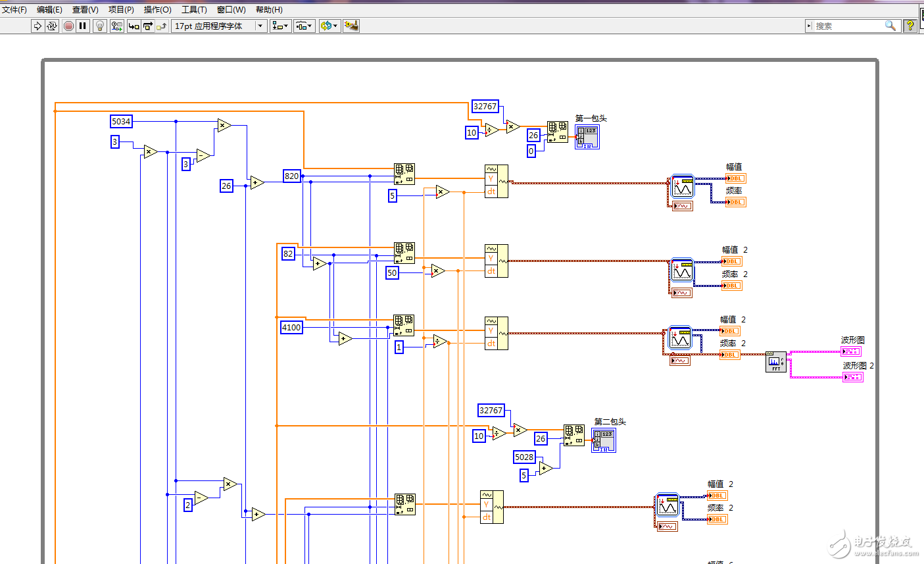The image size is (924, 564).
Task: Click the magnifying glass search icon
Action: pyautogui.click(x=890, y=26)
